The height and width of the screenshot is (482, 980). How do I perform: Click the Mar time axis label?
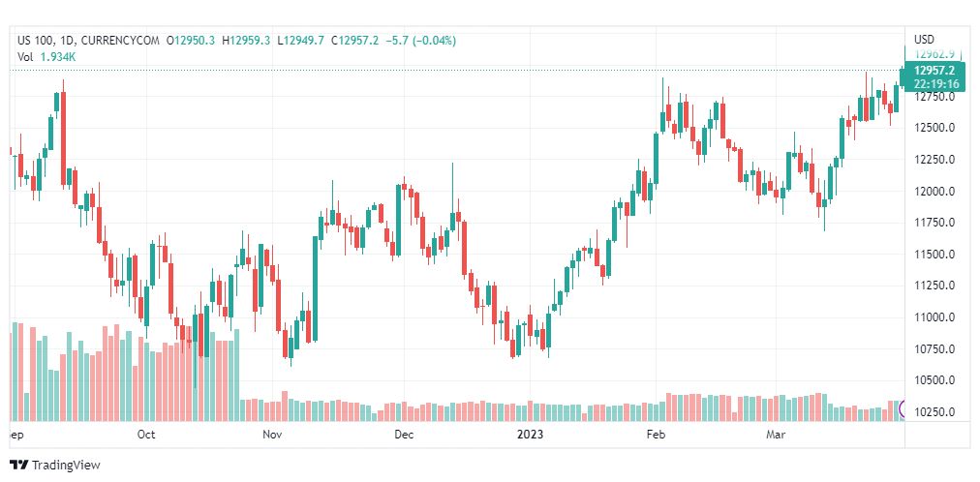(775, 435)
